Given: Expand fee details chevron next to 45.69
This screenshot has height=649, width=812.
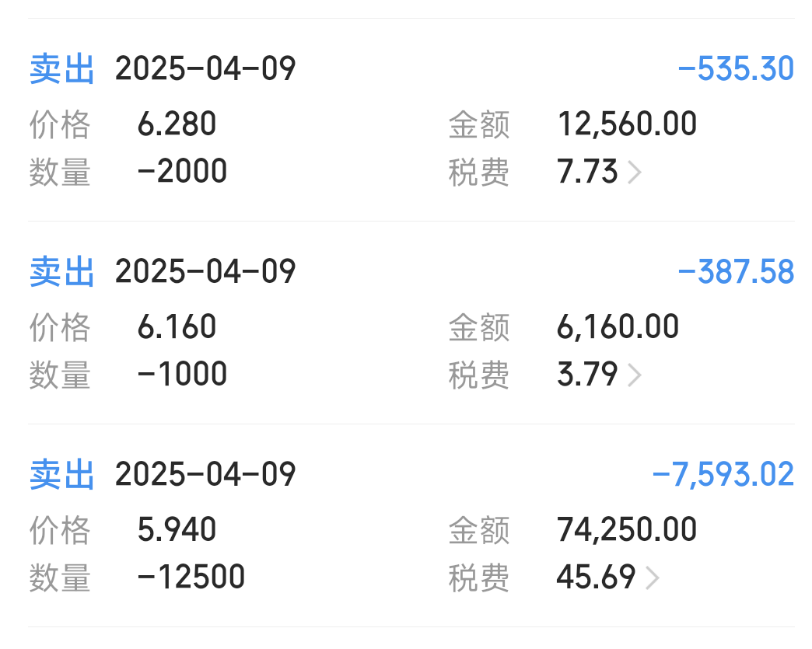Looking at the screenshot, I should coord(653,578).
